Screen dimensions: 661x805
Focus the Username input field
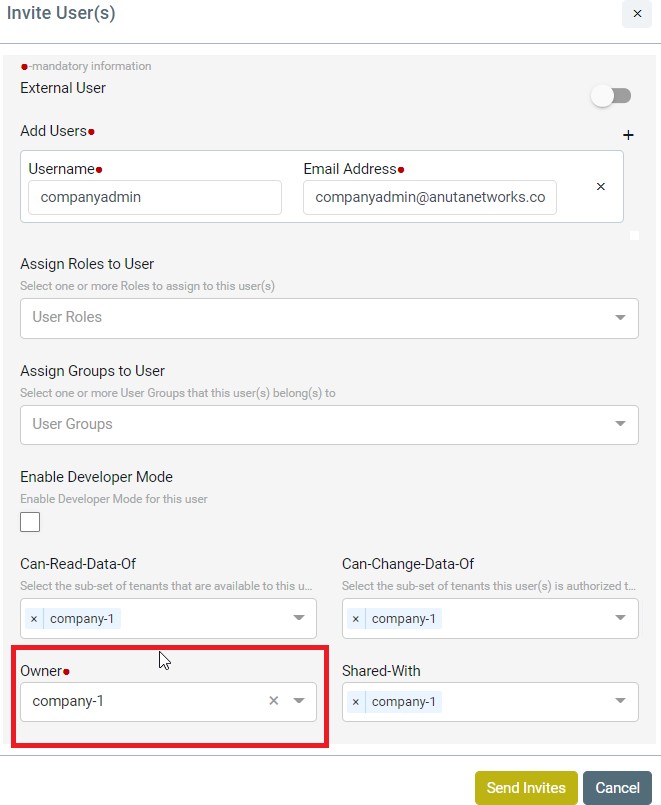pos(155,197)
